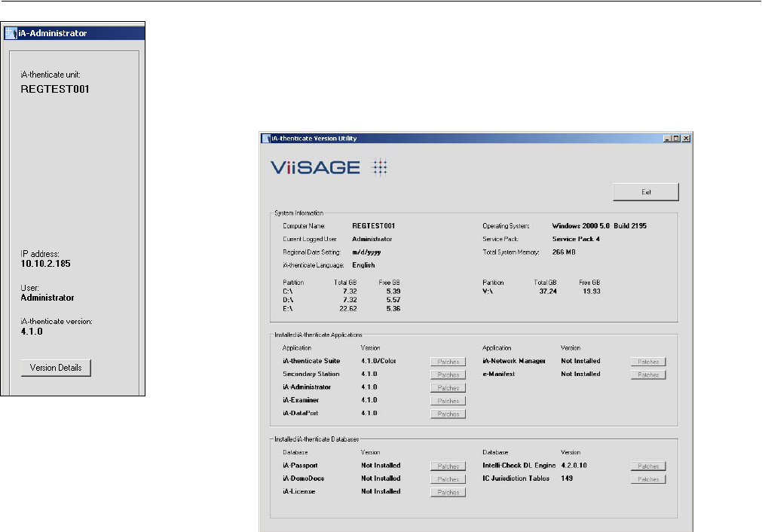Open Patches for iA-DataPort

point(448,414)
